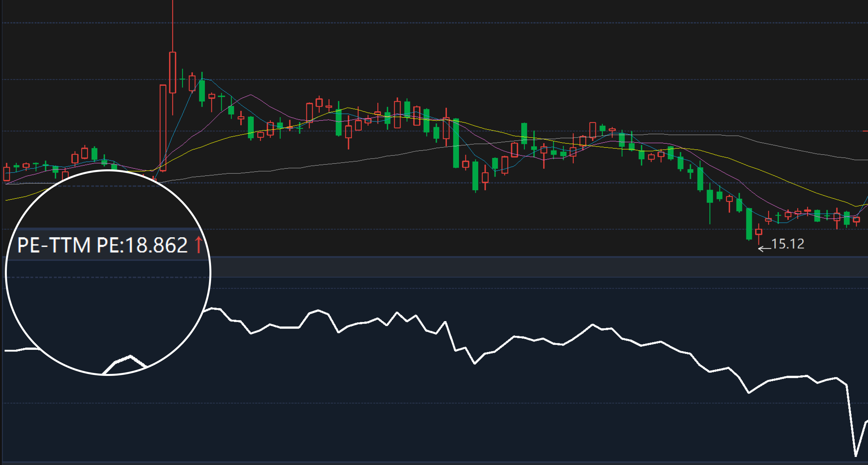Select the large hollow red candle before the spike
Screen dimensions: 868x465
(163, 128)
